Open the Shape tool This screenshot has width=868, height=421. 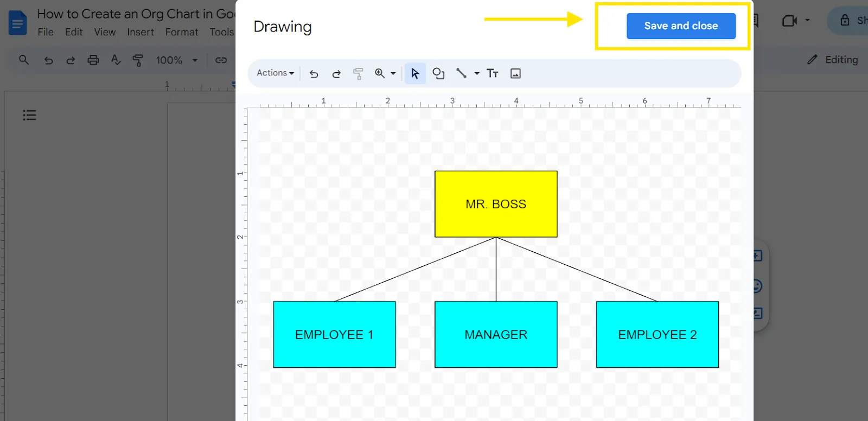tap(438, 73)
